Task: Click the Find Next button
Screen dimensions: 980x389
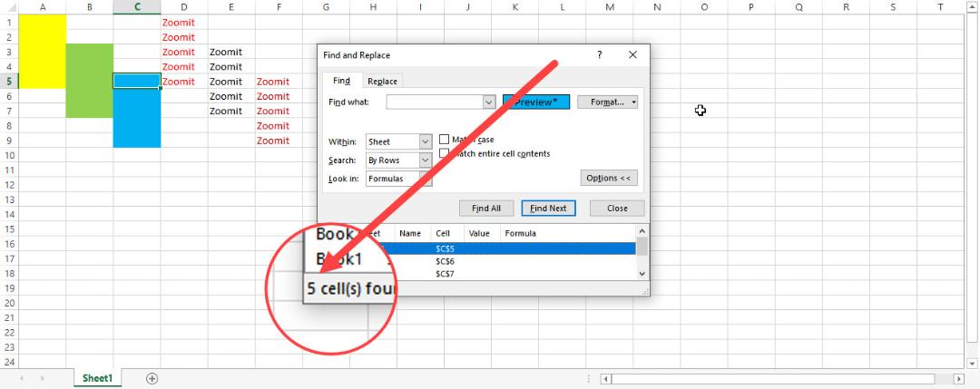Action: click(548, 209)
